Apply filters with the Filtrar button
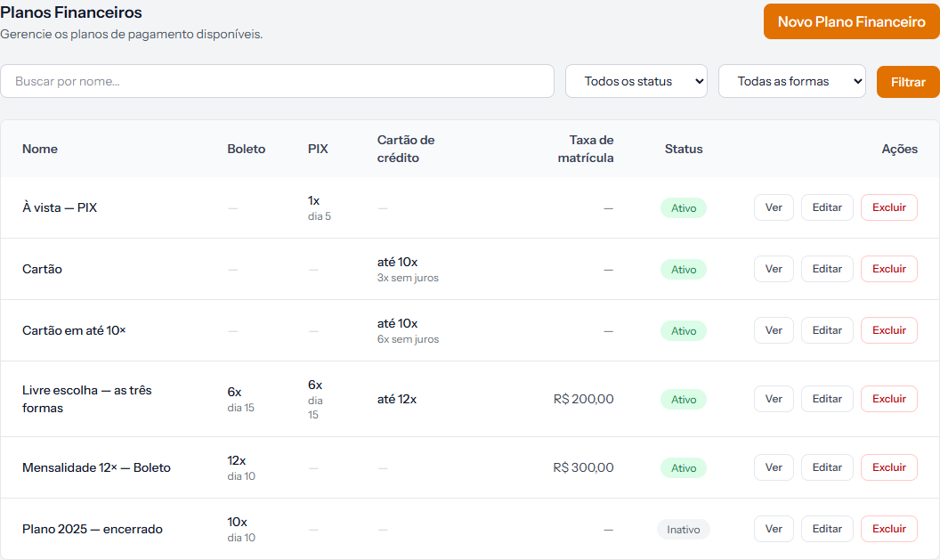Image resolution: width=940 pixels, height=560 pixels. [x=908, y=82]
